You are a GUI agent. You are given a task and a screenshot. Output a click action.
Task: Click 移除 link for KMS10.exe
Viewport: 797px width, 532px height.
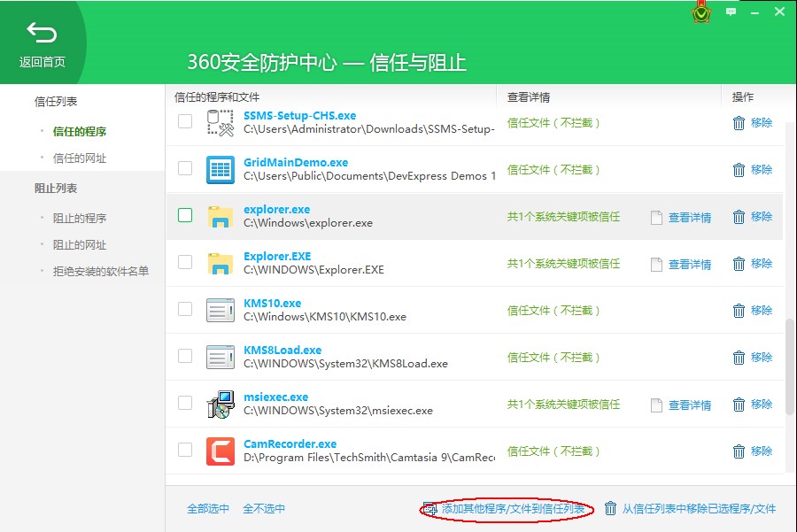(x=762, y=311)
